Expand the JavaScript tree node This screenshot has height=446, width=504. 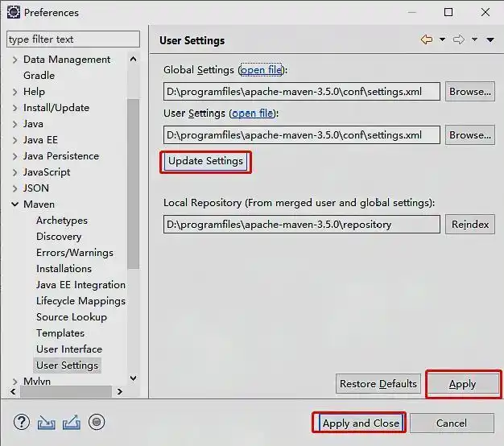(14, 172)
